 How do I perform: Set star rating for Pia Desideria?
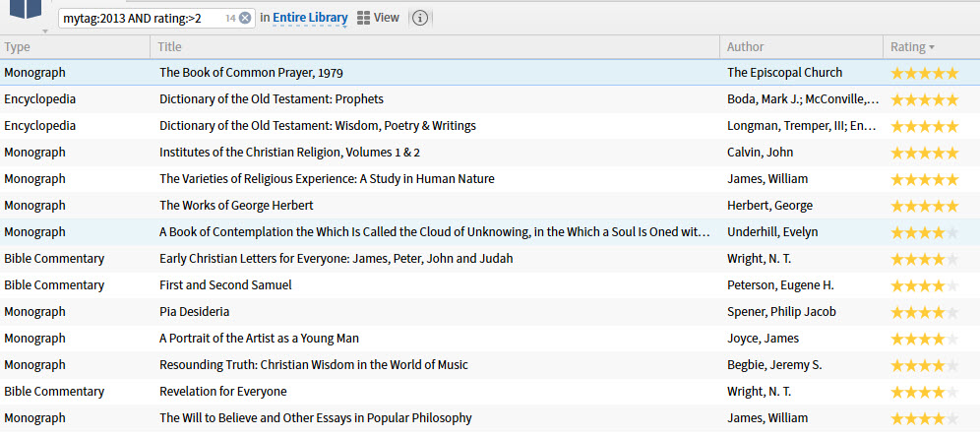(924, 312)
